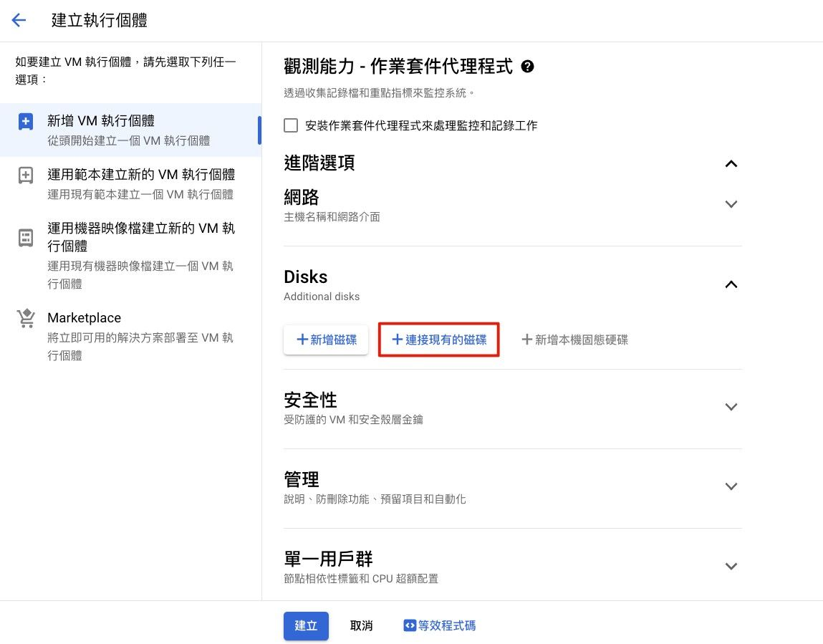Expand the 安全性 section

(731, 407)
